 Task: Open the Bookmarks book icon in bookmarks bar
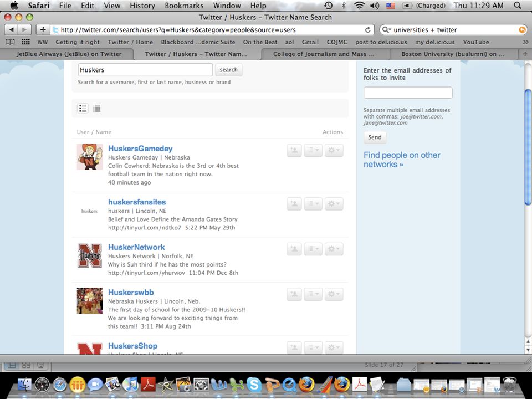(x=11, y=42)
